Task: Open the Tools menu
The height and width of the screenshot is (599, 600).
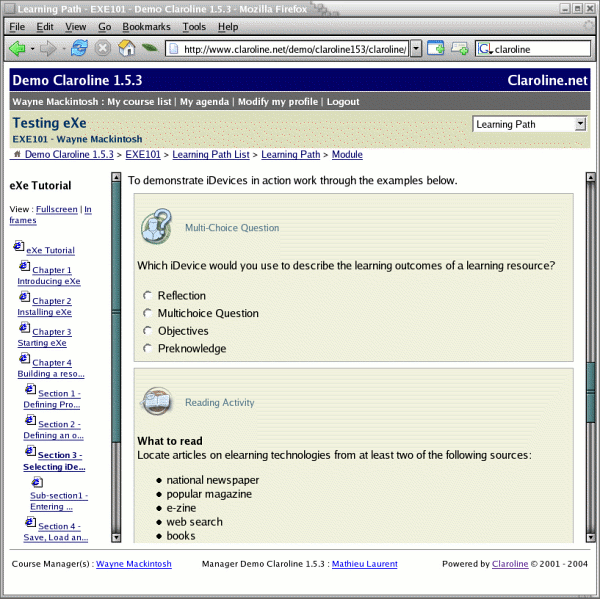Action: click(194, 27)
